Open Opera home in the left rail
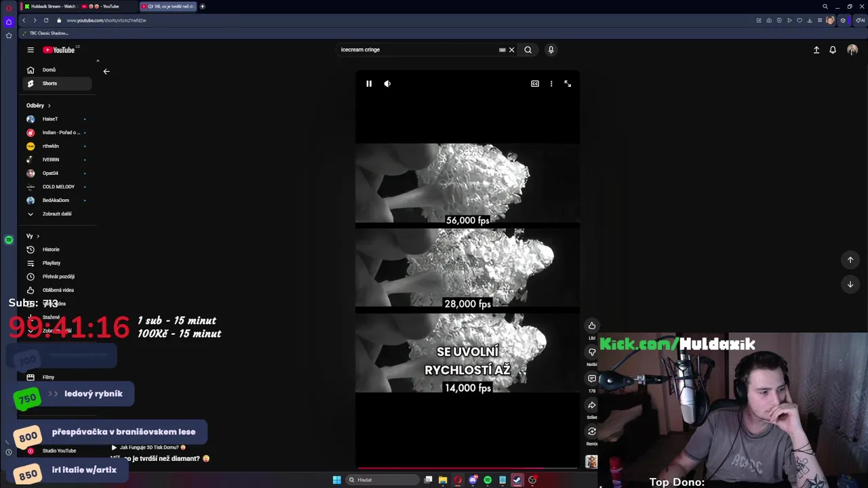Screen dimensions: 868x488 pos(9,22)
